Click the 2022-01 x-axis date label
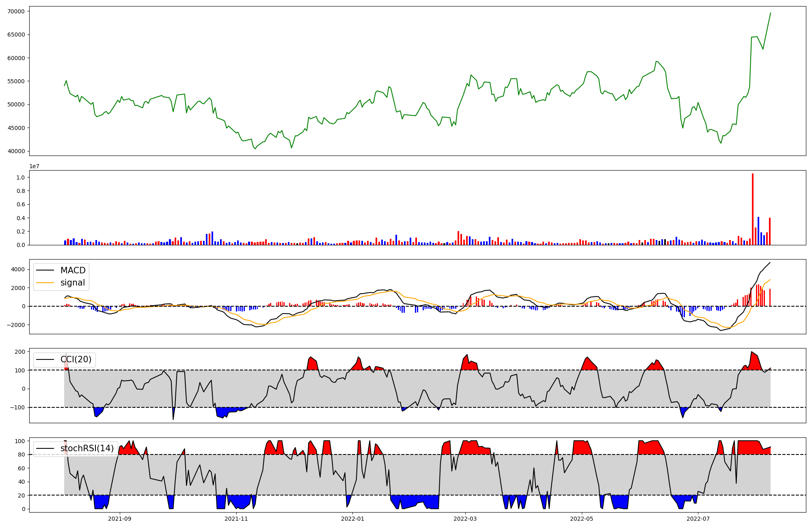 [353, 519]
